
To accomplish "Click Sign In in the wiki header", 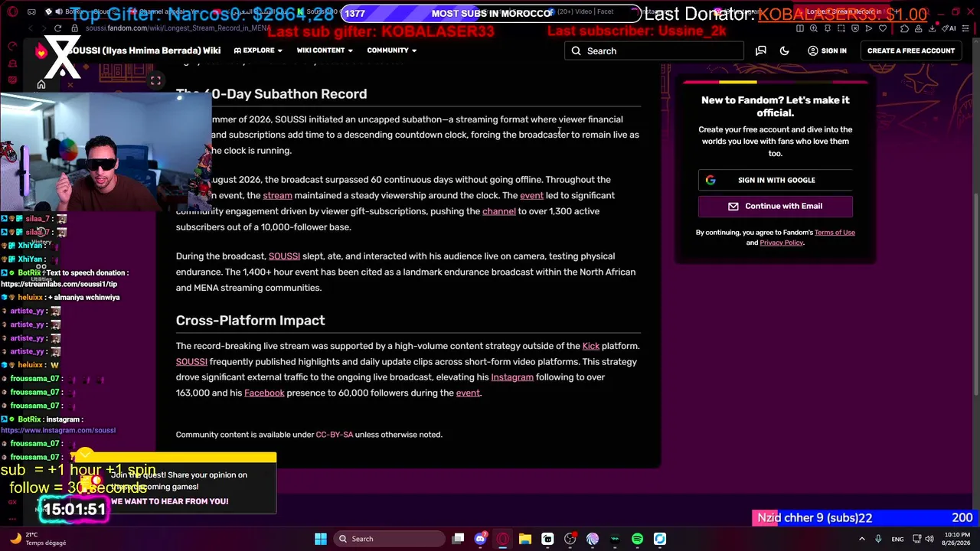I will point(827,51).
